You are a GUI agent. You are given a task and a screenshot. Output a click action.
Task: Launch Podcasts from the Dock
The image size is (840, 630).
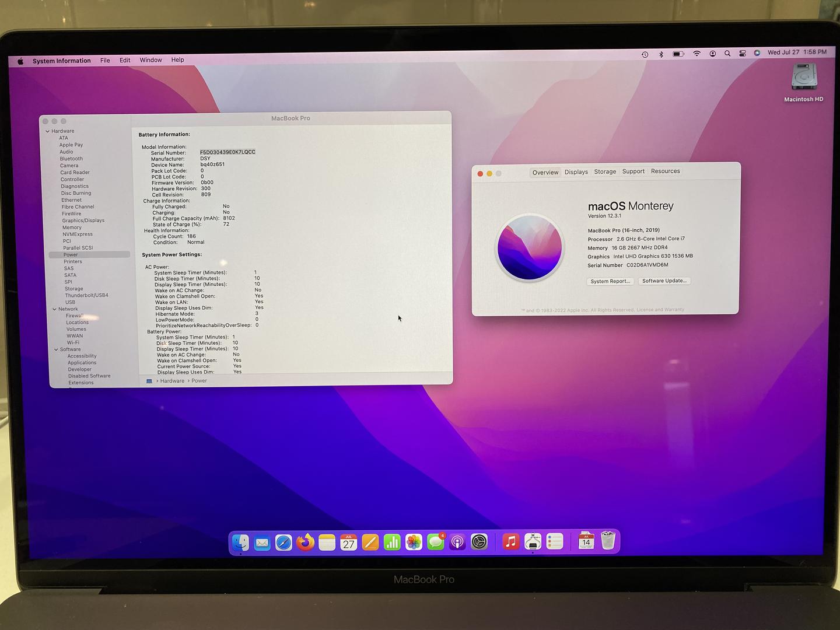457,542
